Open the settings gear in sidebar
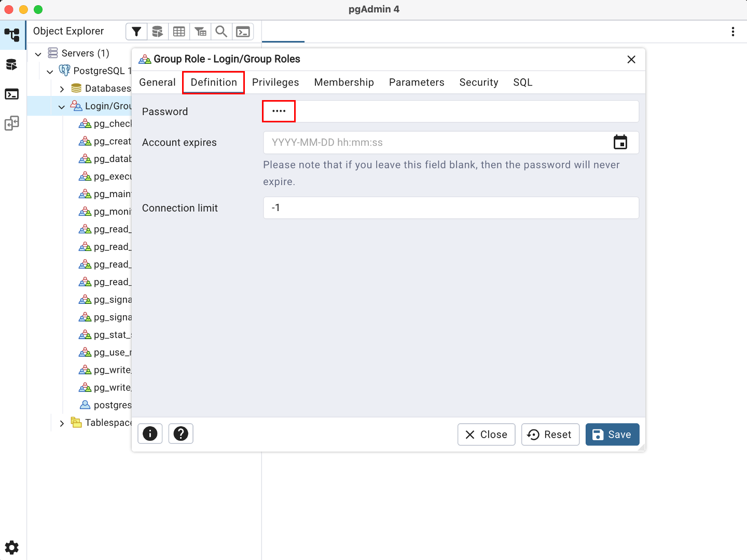This screenshot has width=747, height=560. [11, 548]
